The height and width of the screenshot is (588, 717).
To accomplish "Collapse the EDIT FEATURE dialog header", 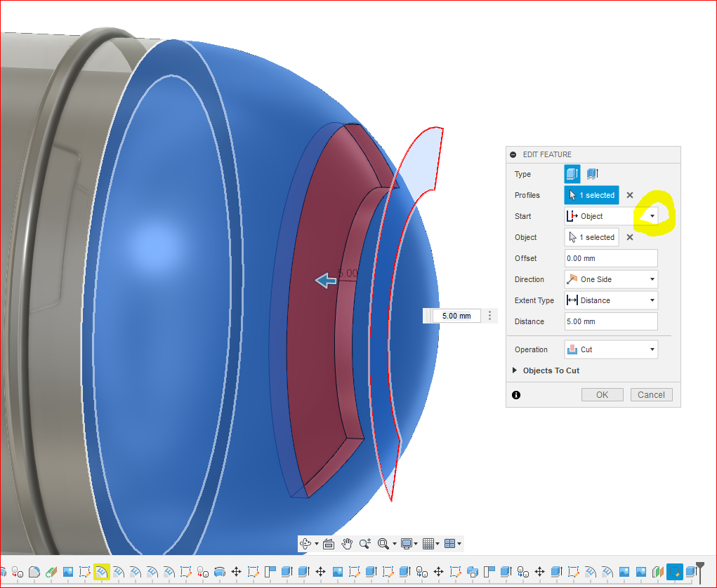I will coord(513,154).
